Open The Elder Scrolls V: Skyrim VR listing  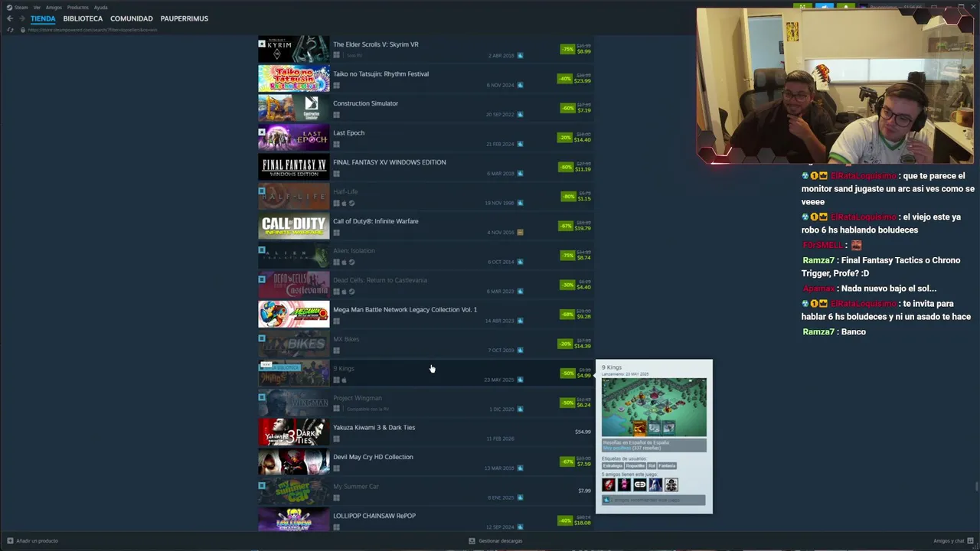(x=425, y=49)
